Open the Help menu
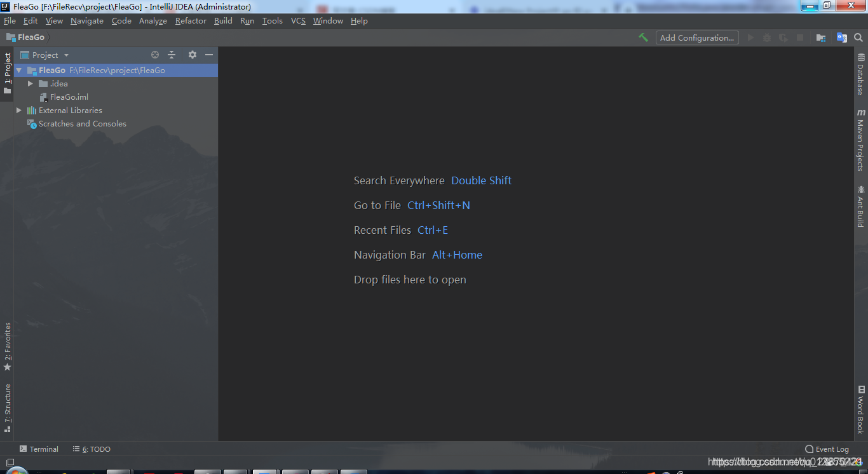This screenshot has width=868, height=474. tap(359, 21)
